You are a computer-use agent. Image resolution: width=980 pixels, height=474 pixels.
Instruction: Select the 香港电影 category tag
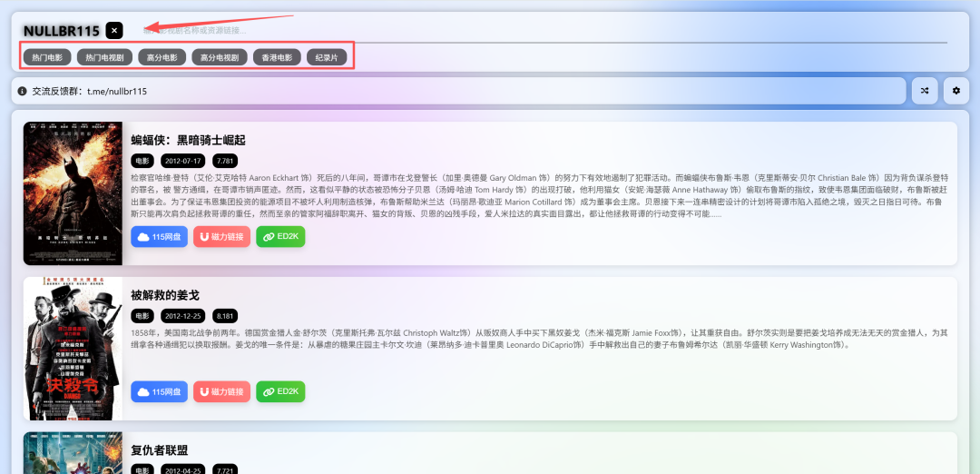click(277, 57)
